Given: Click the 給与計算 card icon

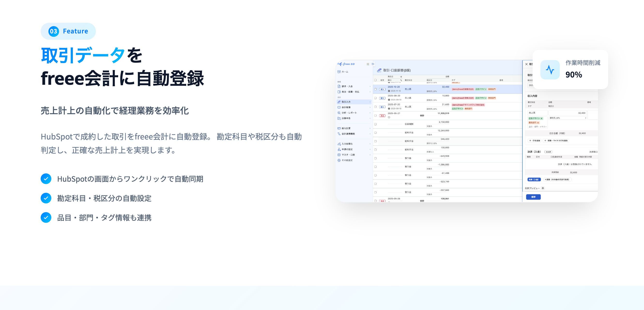Looking at the screenshot, I should point(339,128).
